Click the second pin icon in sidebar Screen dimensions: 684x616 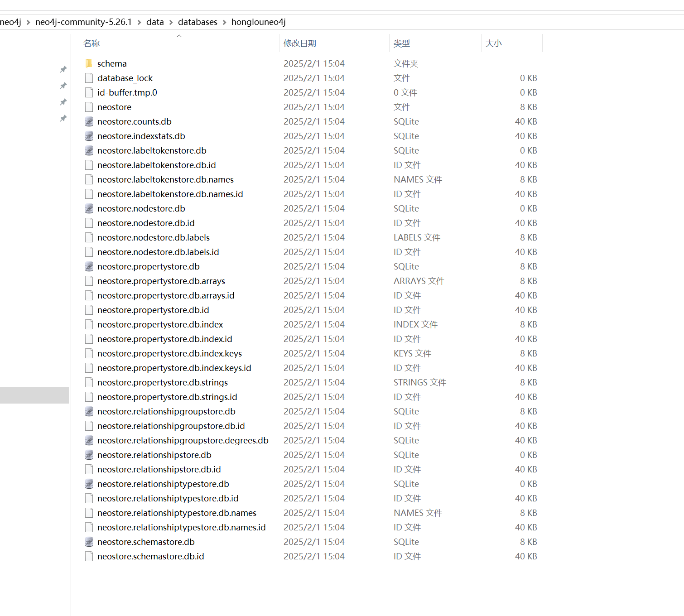[x=63, y=86]
